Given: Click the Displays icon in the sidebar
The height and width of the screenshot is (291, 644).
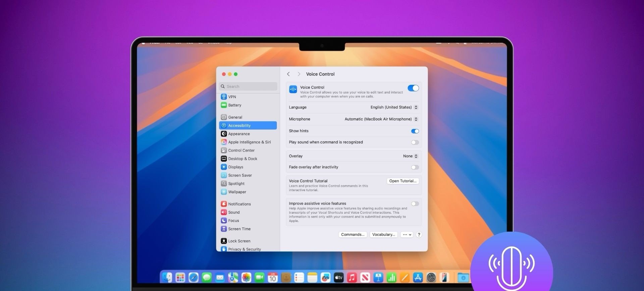Looking at the screenshot, I should (224, 167).
